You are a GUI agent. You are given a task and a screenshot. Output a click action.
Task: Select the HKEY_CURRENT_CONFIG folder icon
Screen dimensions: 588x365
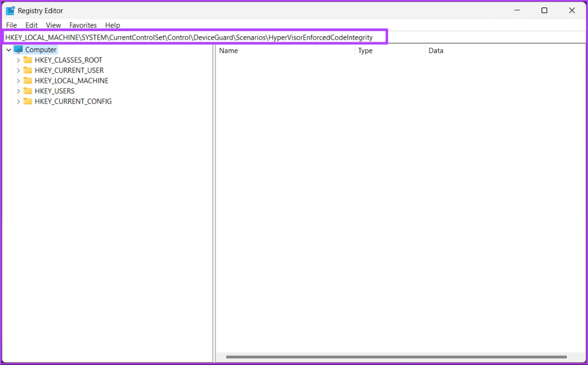[28, 101]
